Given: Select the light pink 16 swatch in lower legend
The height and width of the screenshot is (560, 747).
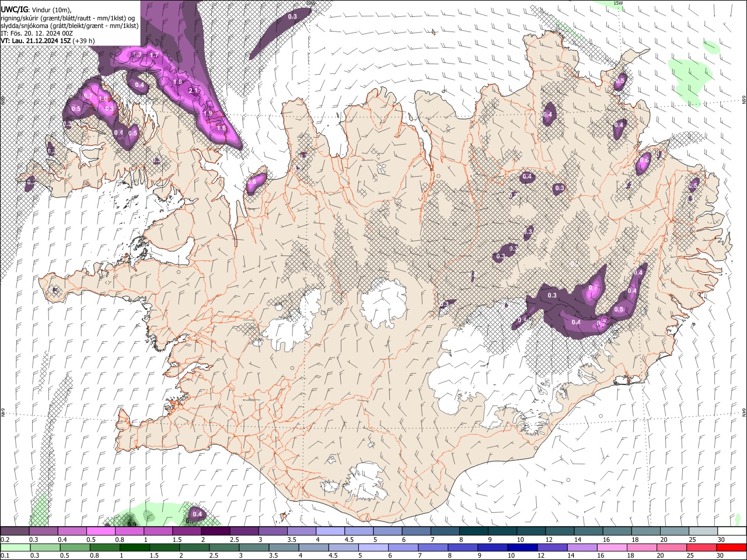Looking at the screenshot, I should (612, 548).
